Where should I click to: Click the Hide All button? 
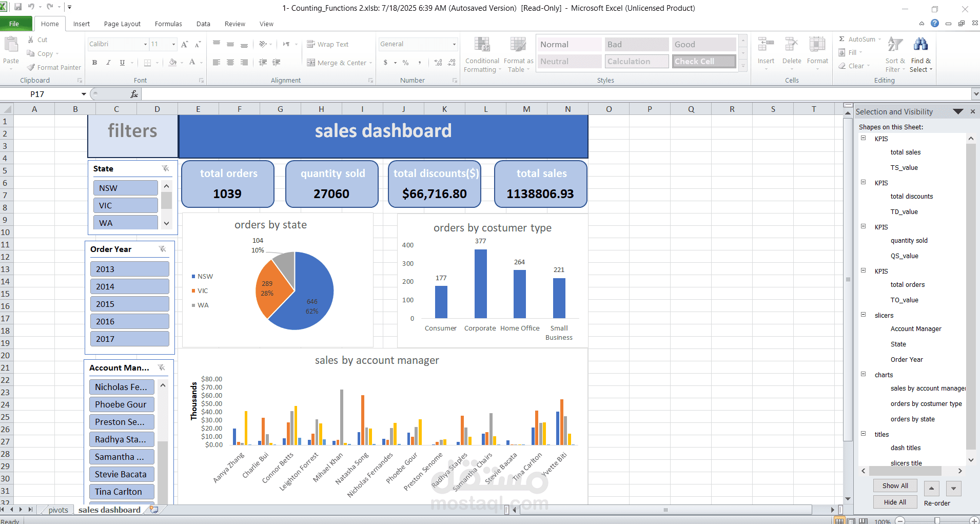click(895, 502)
